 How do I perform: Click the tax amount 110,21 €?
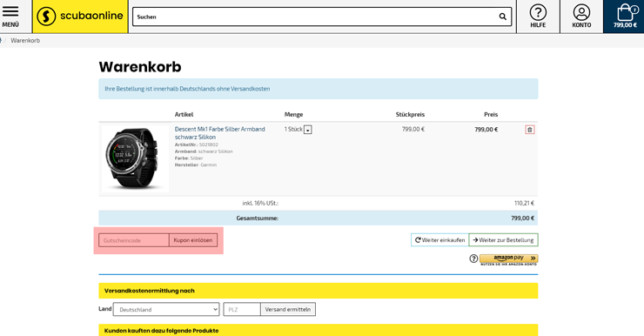coord(524,203)
